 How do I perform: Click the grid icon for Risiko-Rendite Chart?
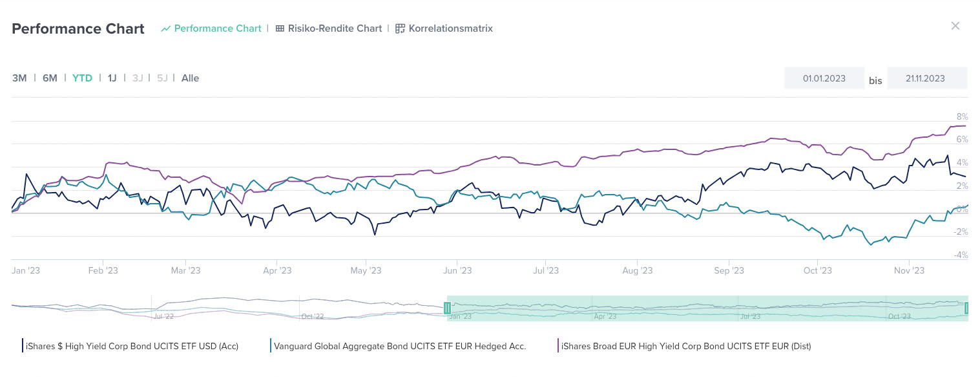coord(278,28)
